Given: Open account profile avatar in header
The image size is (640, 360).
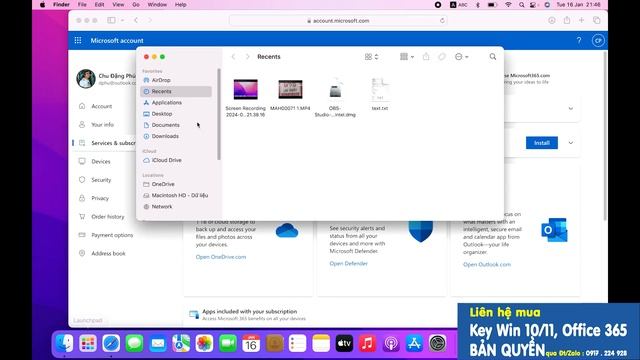Looking at the screenshot, I should (598, 40).
